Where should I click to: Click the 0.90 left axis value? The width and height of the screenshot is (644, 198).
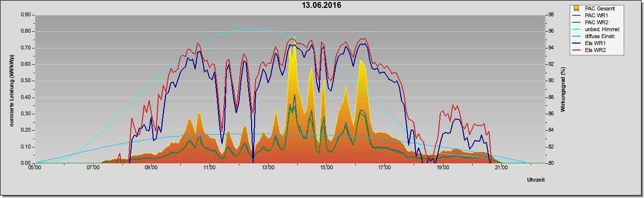(26, 15)
